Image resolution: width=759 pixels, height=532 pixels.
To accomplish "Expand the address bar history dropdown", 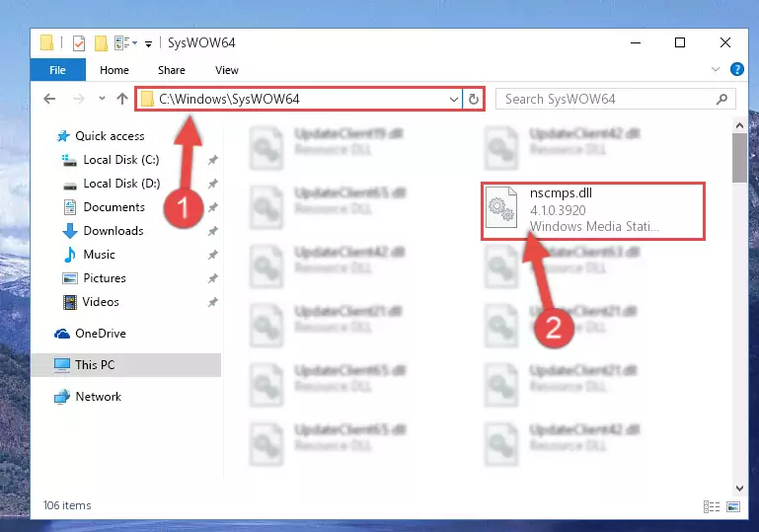I will coord(454,100).
